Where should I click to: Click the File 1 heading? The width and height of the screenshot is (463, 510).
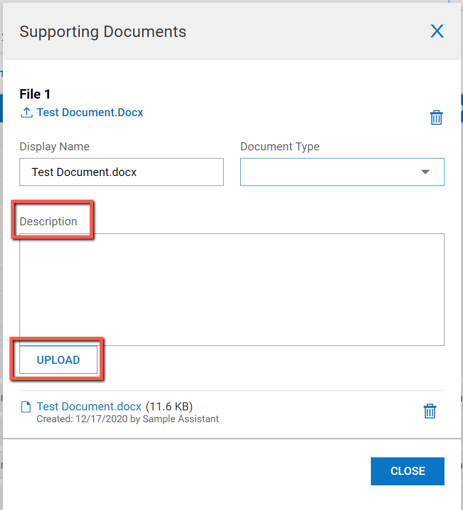[x=35, y=94]
